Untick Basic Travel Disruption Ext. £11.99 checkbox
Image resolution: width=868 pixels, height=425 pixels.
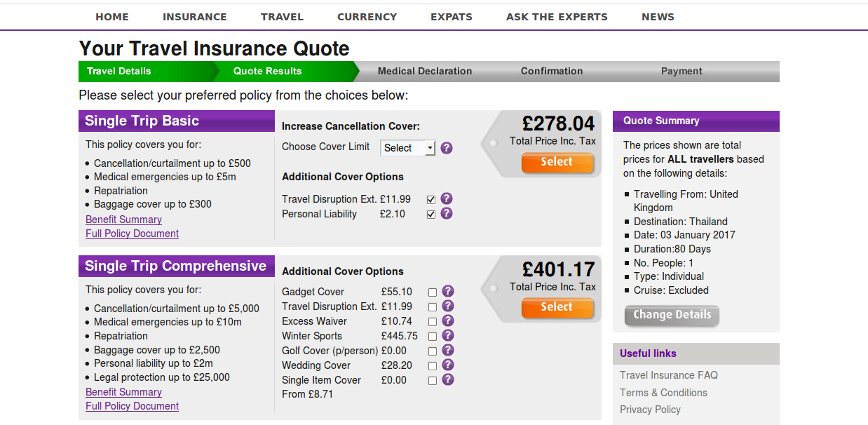pos(431,200)
